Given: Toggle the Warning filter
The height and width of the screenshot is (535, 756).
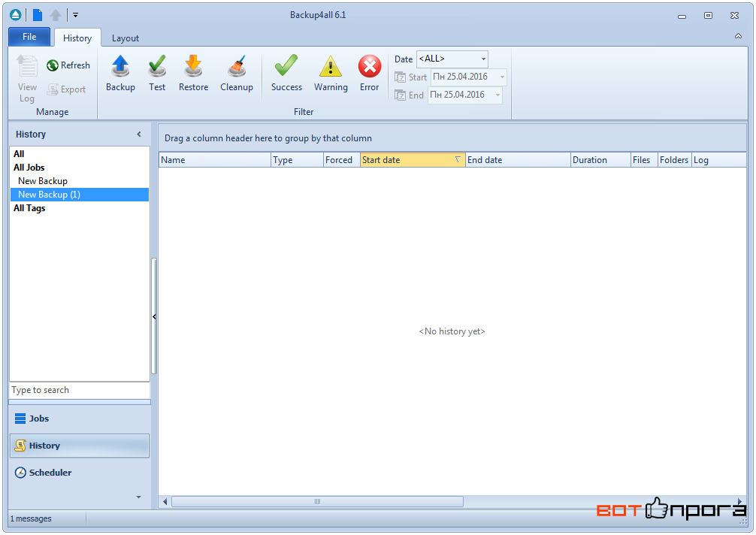Looking at the screenshot, I should click(x=331, y=73).
